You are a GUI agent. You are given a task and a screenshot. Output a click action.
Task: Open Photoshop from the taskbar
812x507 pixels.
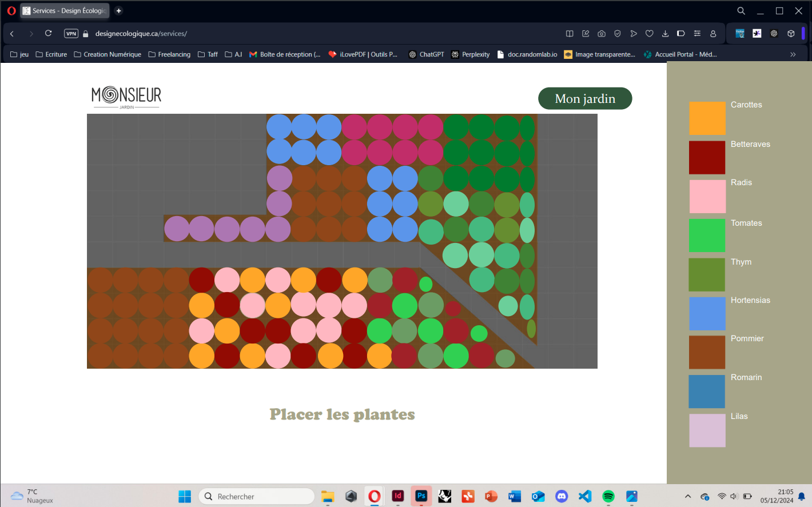click(421, 496)
